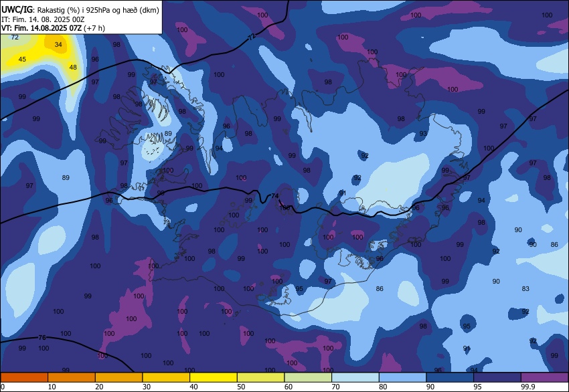The height and width of the screenshot is (392, 569).
Task: Pick the 50–60 pale yellow legend swatch
Action: point(260,377)
